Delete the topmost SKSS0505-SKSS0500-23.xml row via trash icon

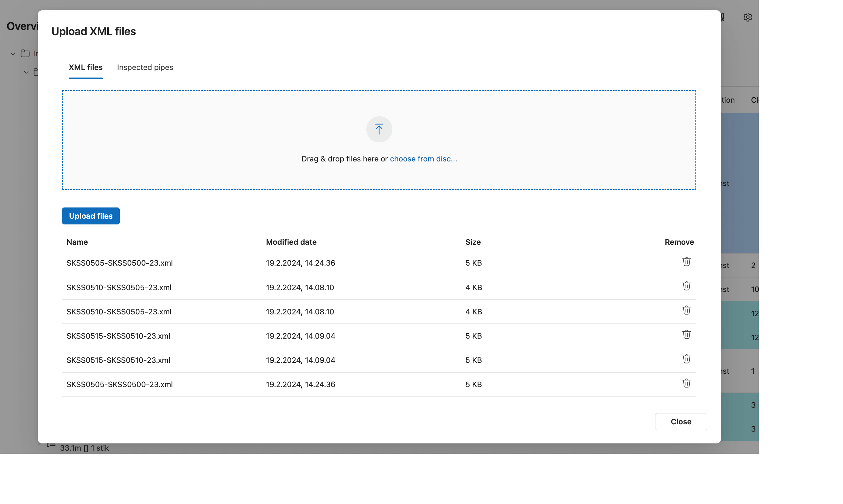686,261
